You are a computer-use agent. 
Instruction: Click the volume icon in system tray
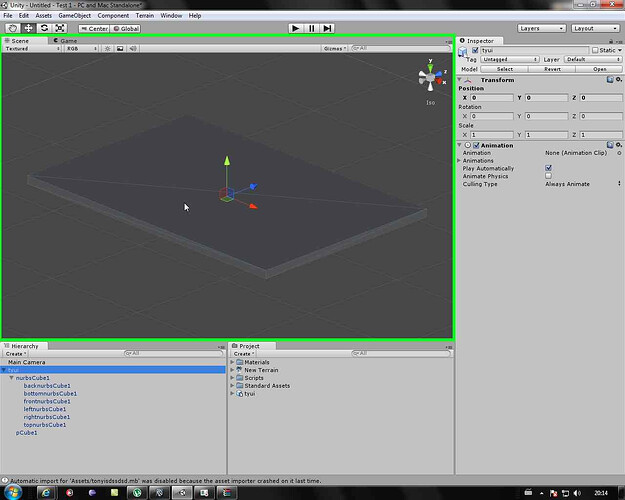[x=577, y=493]
